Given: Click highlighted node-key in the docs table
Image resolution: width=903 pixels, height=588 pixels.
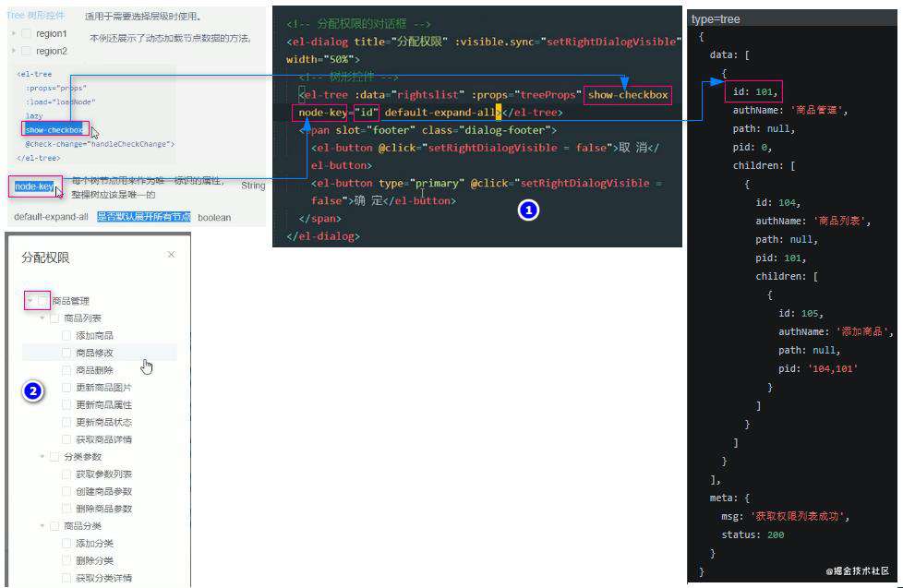Looking at the screenshot, I should 34,186.
